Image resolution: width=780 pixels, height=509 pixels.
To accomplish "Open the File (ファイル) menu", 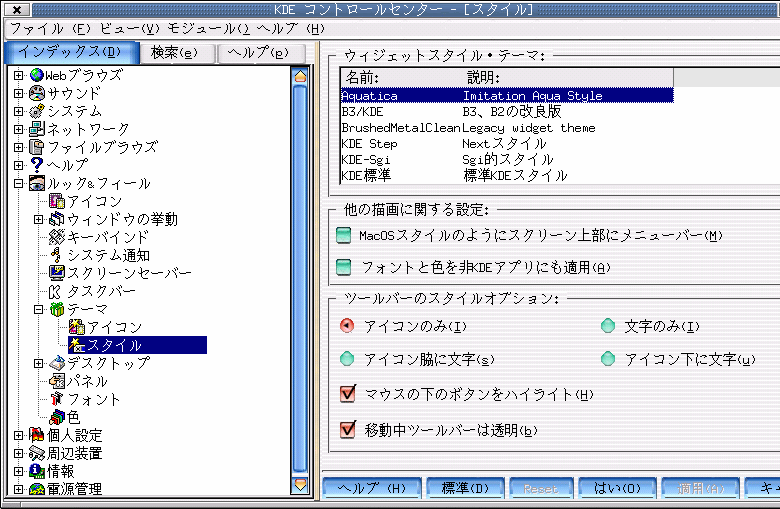I will (x=50, y=29).
